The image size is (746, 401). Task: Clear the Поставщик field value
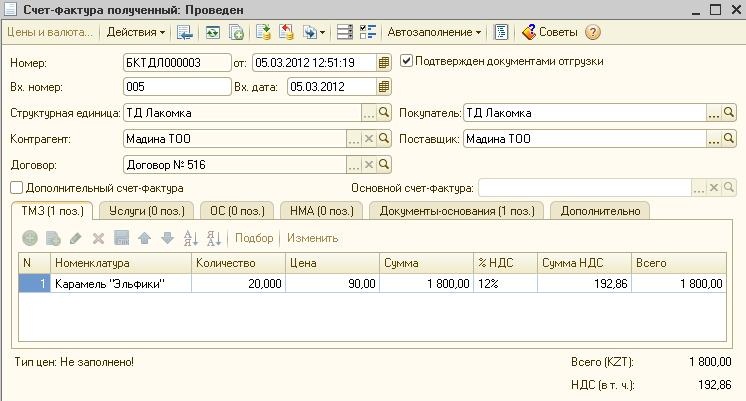coord(714,139)
